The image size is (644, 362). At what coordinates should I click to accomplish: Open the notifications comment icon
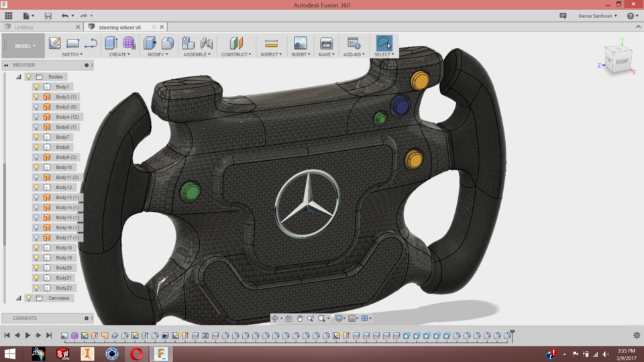click(563, 16)
